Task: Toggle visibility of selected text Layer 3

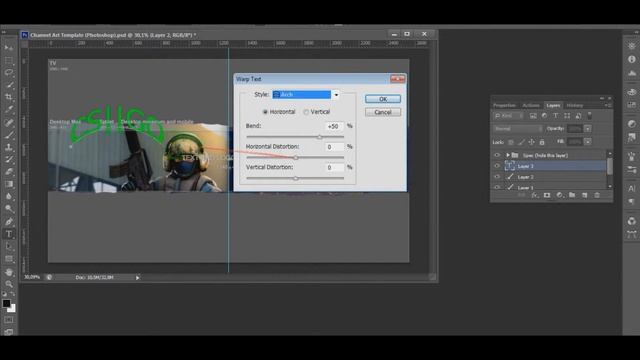Action: click(x=497, y=166)
